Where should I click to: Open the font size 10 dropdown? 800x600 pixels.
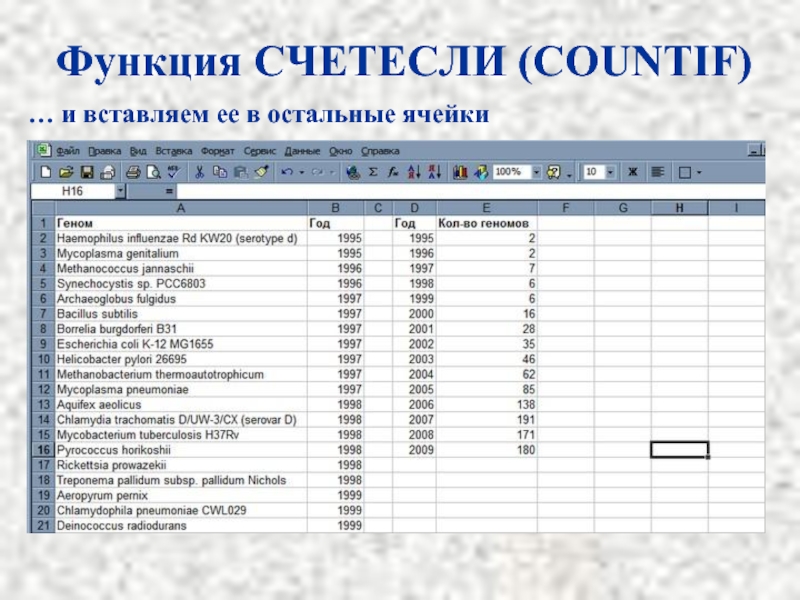[610, 172]
